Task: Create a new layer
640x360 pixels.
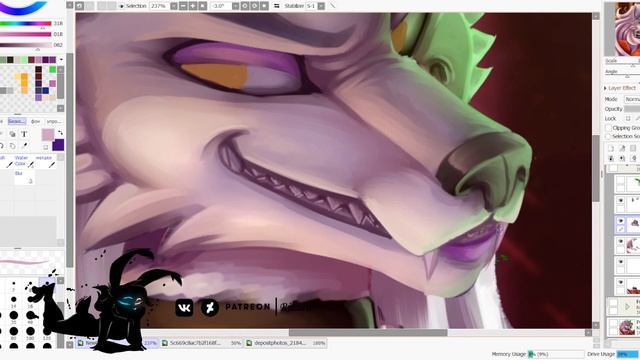Action: pos(611,148)
